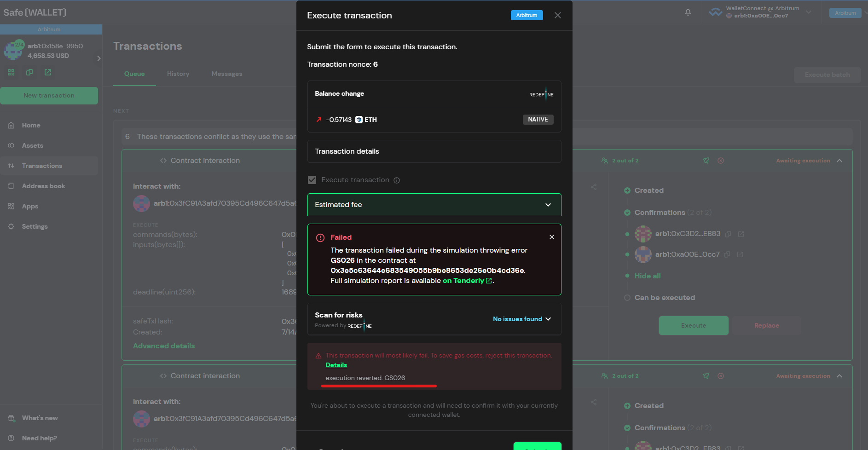Open the Safe address QR code icon
The image size is (868, 450).
pyautogui.click(x=11, y=72)
